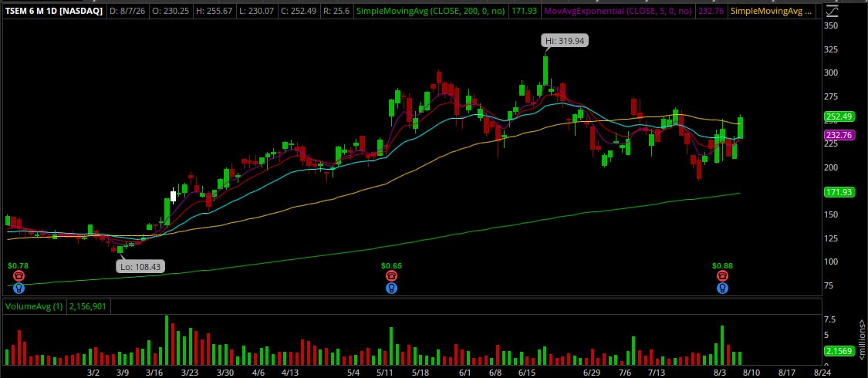Click the 8/3 date on the time axis
This screenshot has width=868, height=378.
click(720, 373)
